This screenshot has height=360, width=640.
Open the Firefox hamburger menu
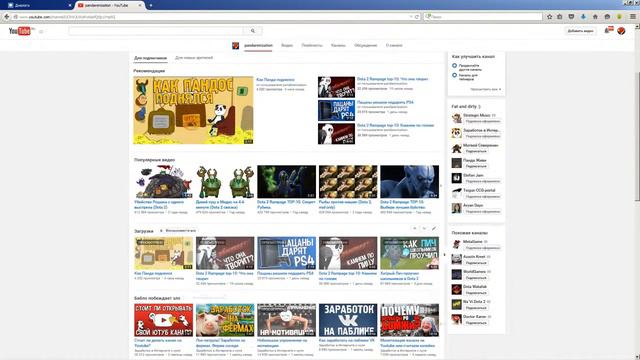click(x=633, y=17)
